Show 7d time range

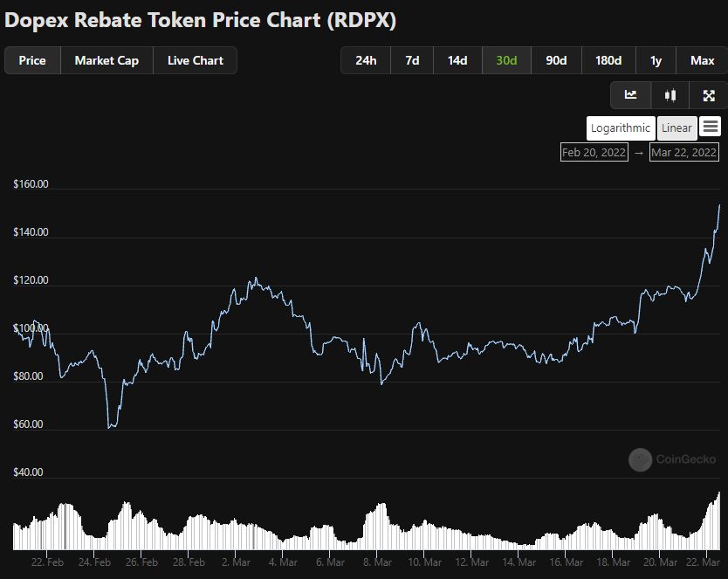click(x=412, y=60)
